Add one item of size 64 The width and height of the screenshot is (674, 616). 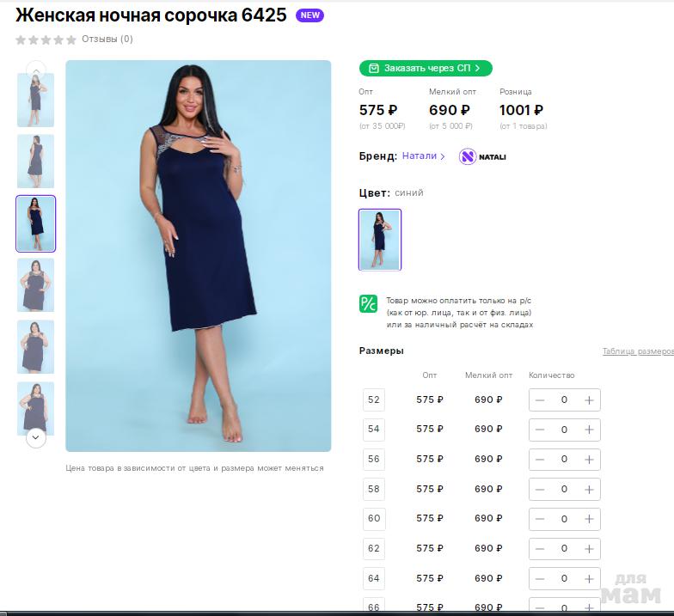(x=589, y=578)
